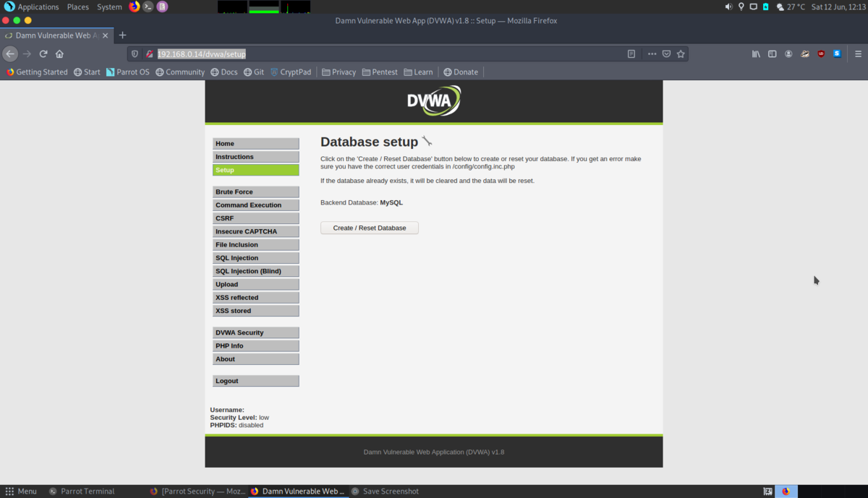Open the purple text editor panel launcher

point(162,7)
